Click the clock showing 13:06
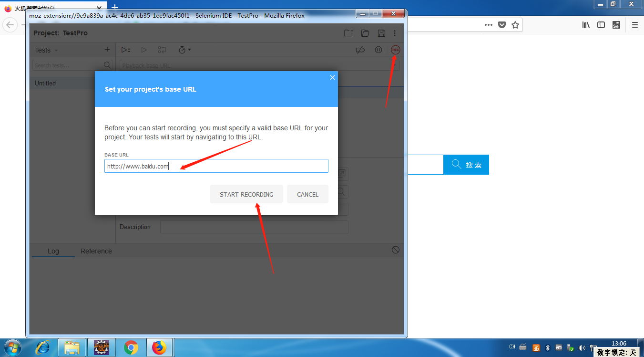This screenshot has height=357, width=644. click(619, 343)
